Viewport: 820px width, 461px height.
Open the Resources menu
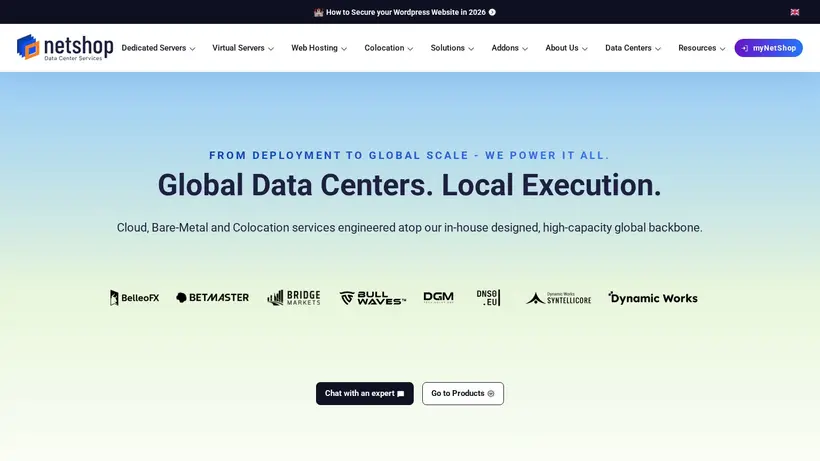[x=702, y=48]
